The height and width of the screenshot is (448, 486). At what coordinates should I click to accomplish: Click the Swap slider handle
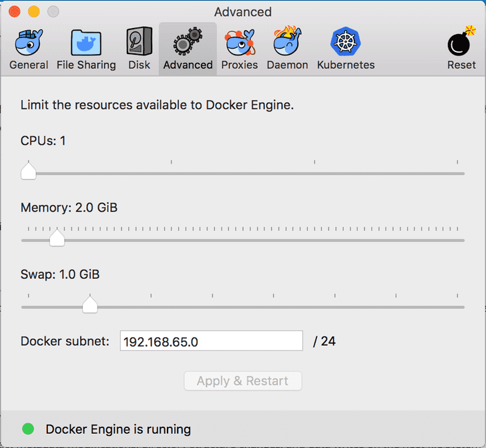click(x=89, y=305)
